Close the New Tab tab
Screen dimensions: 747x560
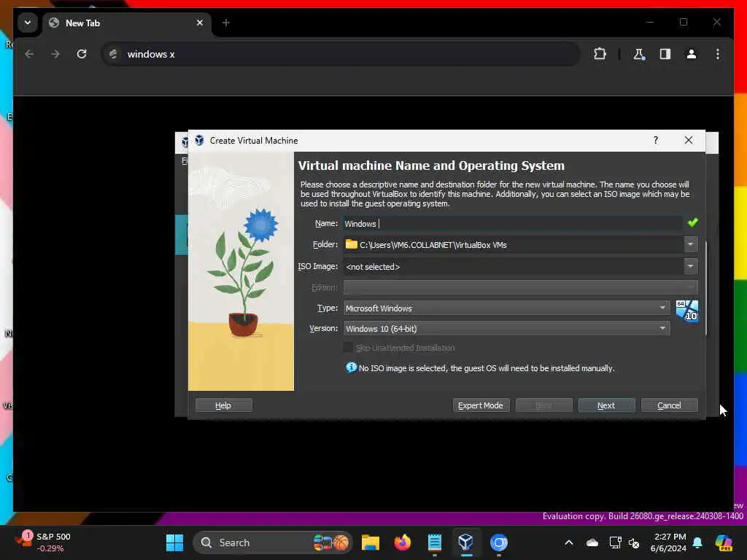tap(200, 23)
